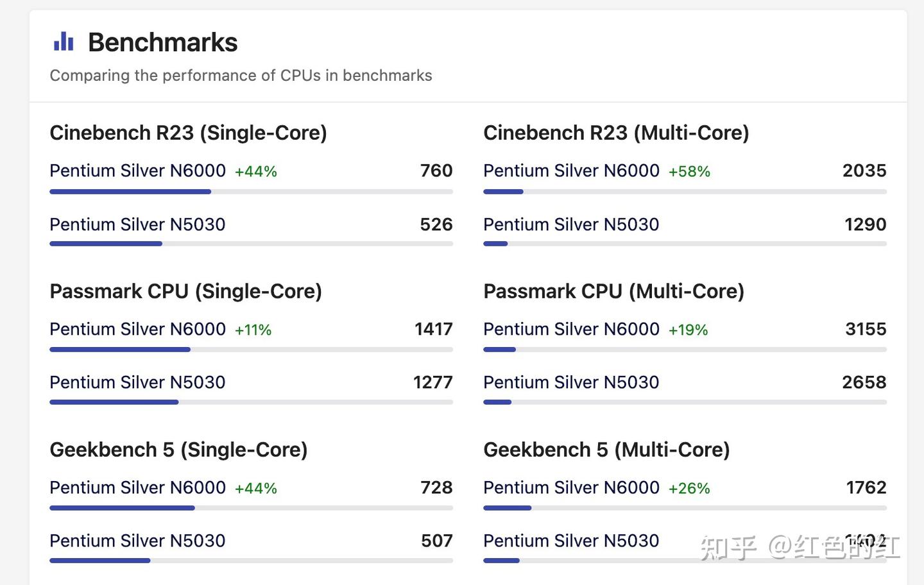924x585 pixels.
Task: Switch to the Cinebench R23 (Multi-Core) section
Action: [x=617, y=133]
